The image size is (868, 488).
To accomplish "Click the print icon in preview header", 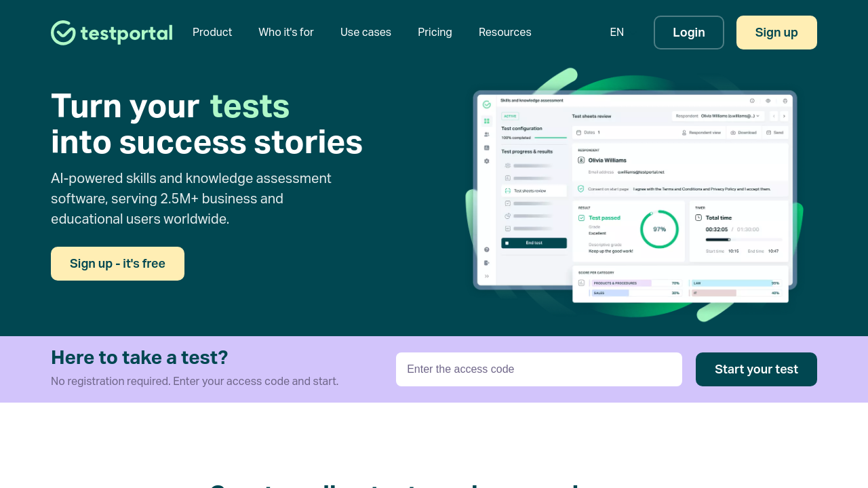I will [x=785, y=100].
